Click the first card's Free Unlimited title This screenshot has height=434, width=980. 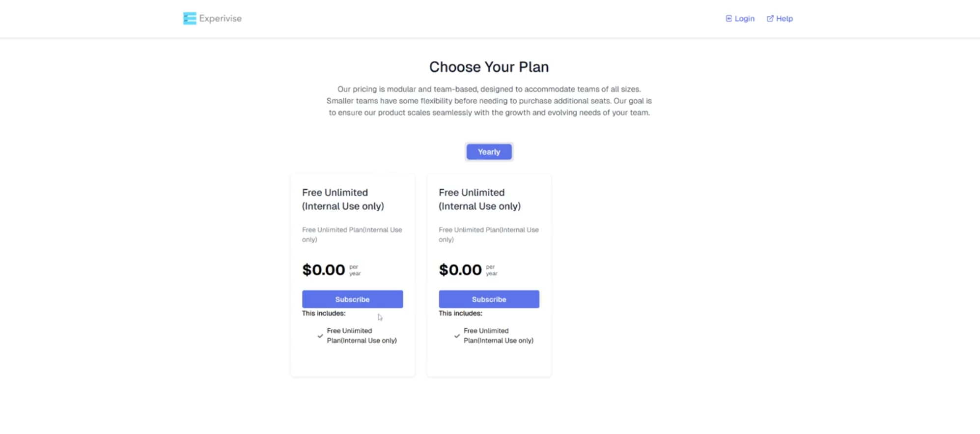click(343, 199)
